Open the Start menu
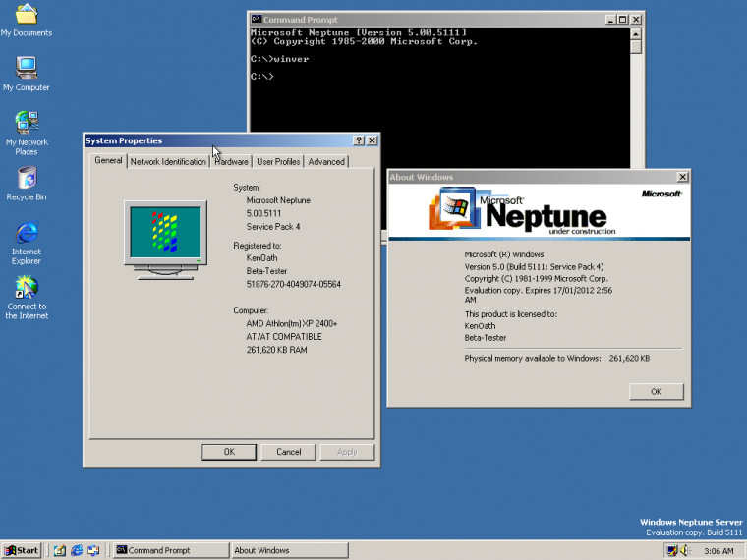Image resolution: width=747 pixels, height=560 pixels. coord(22,550)
